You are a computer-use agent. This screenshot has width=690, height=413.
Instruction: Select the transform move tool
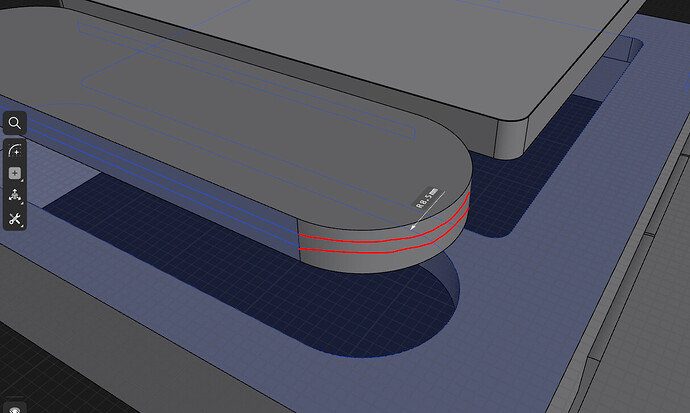15,196
